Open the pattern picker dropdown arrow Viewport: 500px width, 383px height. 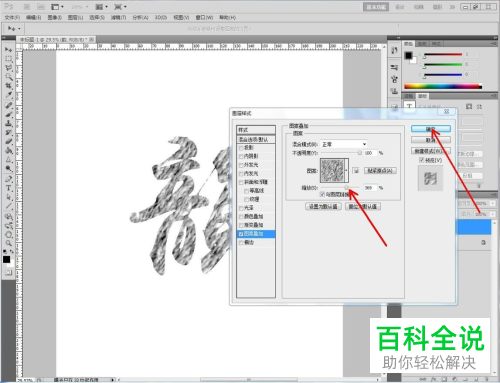click(x=347, y=171)
